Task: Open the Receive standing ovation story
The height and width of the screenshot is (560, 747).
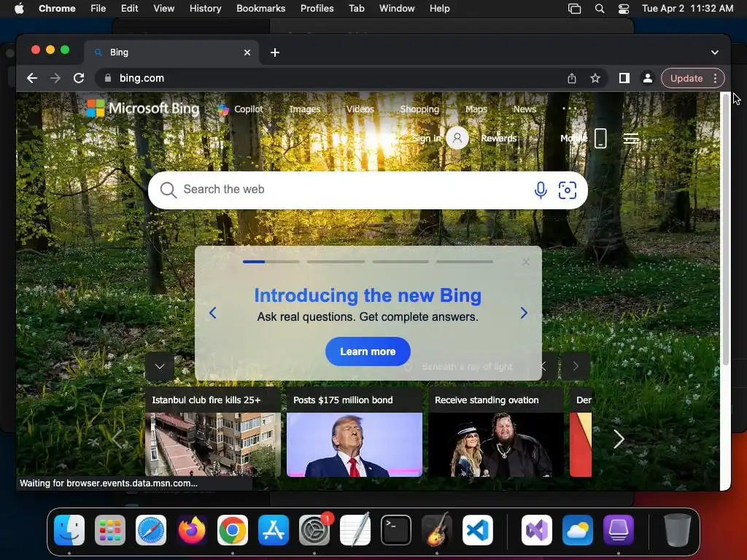Action: coord(496,432)
